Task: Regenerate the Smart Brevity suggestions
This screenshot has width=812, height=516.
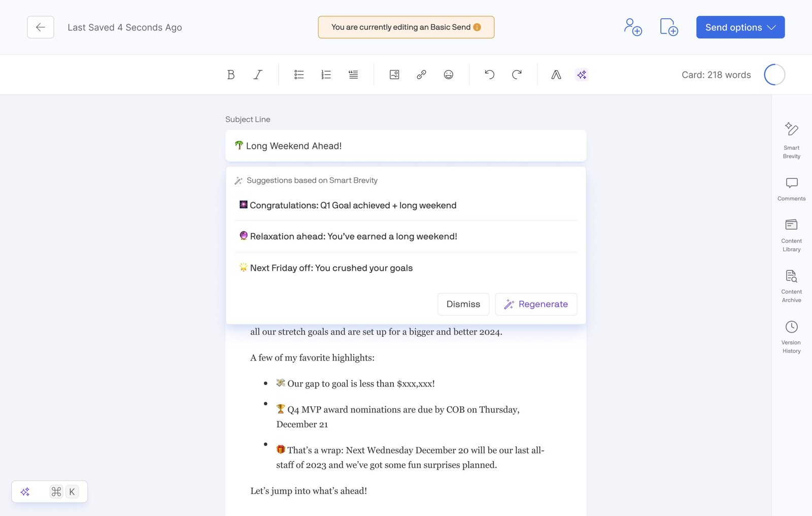Action: point(536,304)
